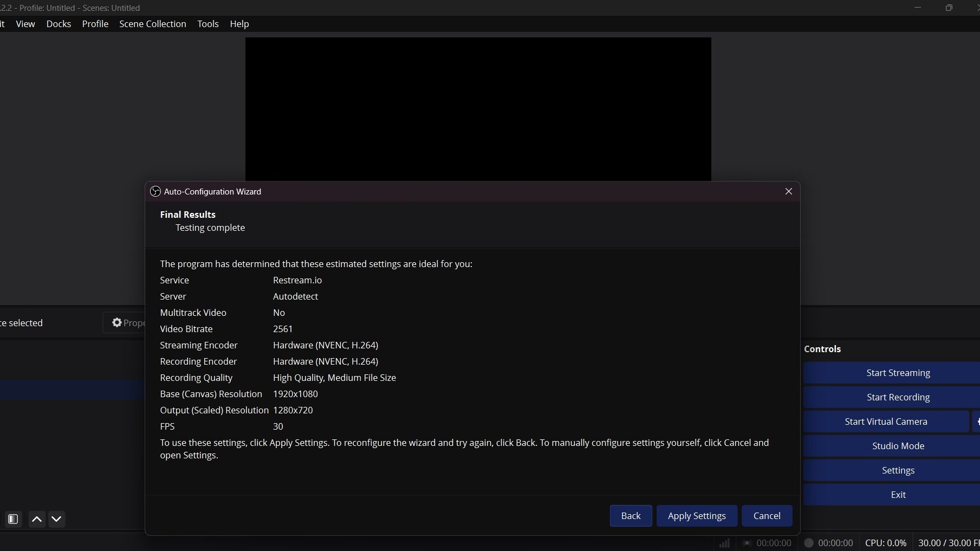Open the Tools menu
980x551 pixels.
click(208, 24)
